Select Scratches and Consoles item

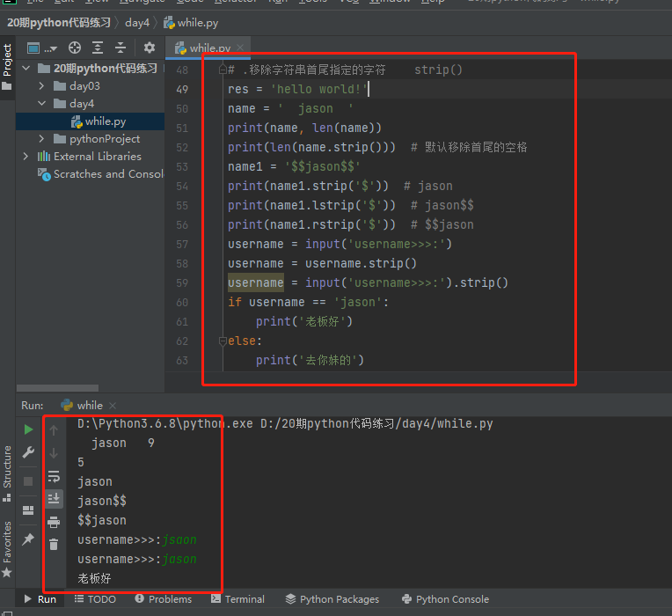pos(101,174)
